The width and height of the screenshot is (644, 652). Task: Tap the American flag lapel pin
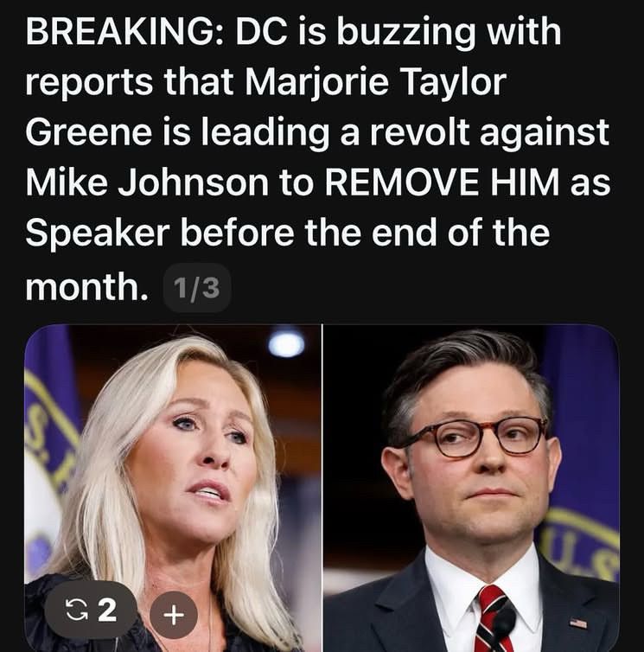[x=578, y=623]
